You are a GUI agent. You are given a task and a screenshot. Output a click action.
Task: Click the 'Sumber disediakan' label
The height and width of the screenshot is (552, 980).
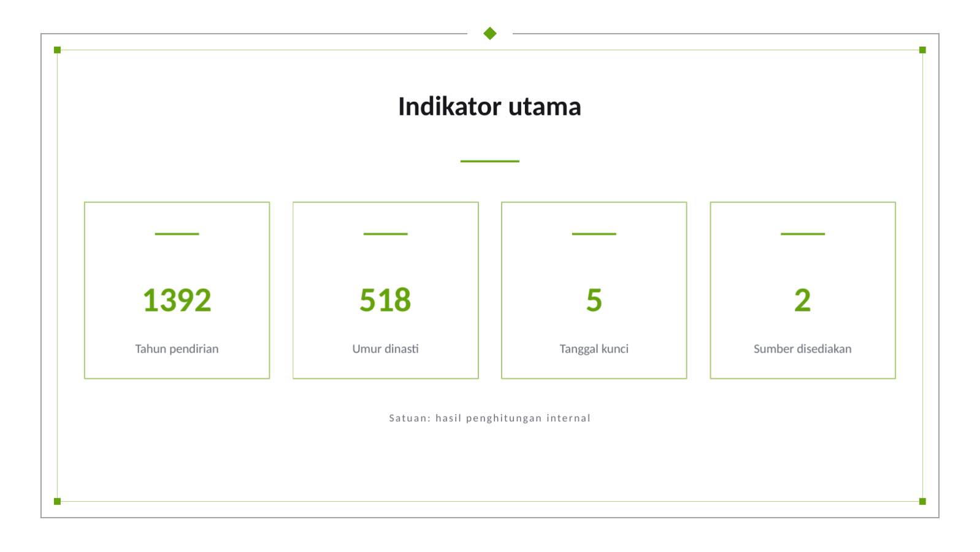[x=802, y=348]
